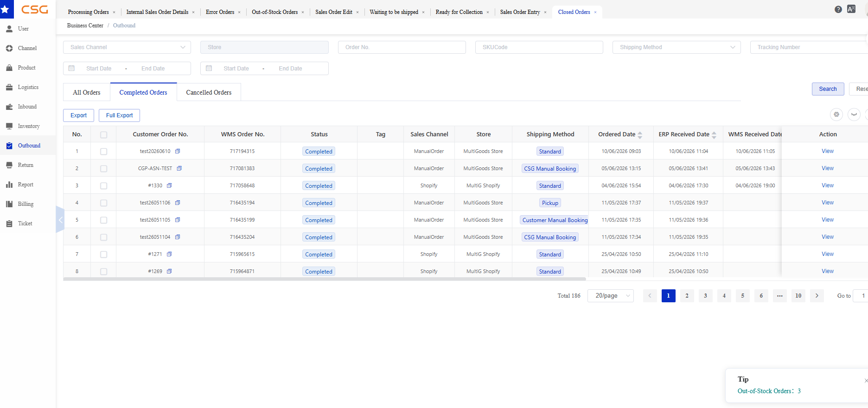Click the help question mark icon
Screen dimensions: 868x408
(x=838, y=9)
